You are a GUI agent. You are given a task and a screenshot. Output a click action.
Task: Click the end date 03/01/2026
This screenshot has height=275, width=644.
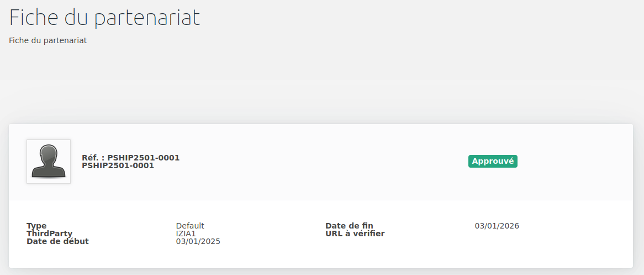pyautogui.click(x=497, y=226)
